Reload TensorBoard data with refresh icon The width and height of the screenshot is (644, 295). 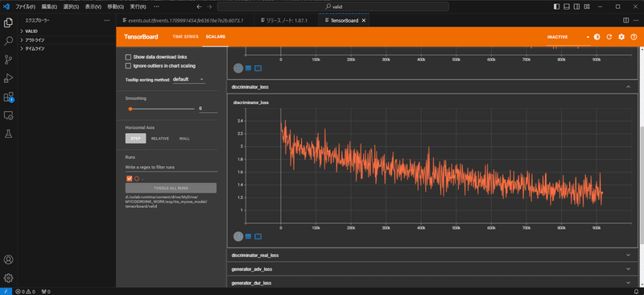click(609, 36)
